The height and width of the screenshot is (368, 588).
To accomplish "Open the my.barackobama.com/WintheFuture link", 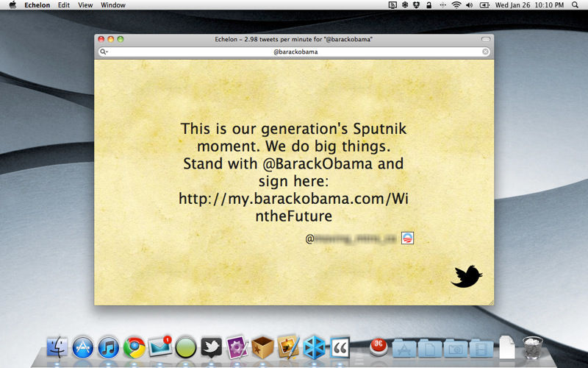I will coord(293,207).
